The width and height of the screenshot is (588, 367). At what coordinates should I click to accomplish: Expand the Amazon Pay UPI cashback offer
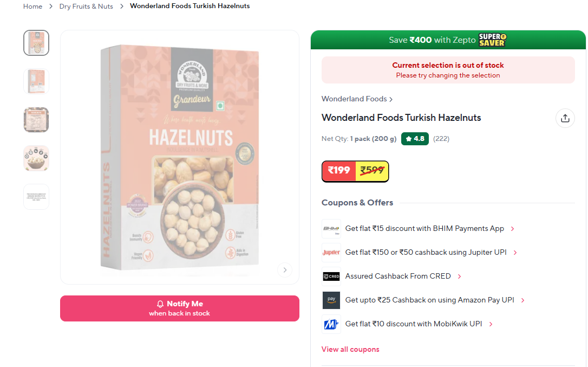point(522,300)
